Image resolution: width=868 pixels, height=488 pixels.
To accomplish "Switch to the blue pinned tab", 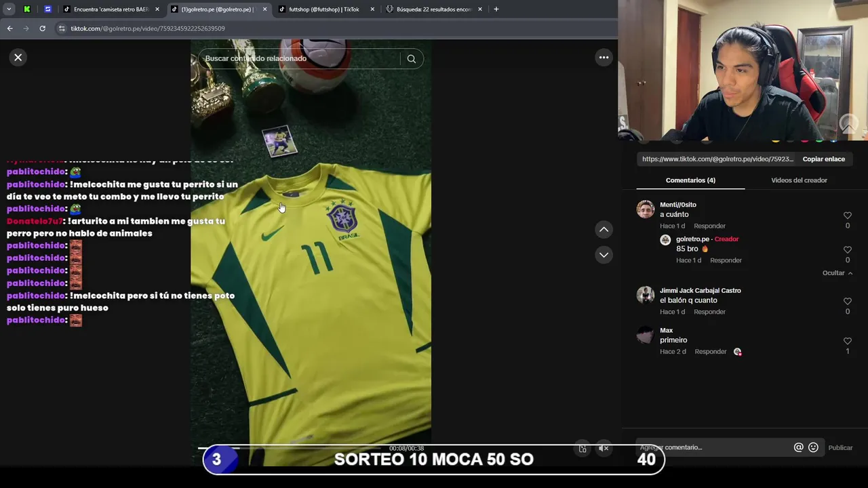I will [x=47, y=9].
